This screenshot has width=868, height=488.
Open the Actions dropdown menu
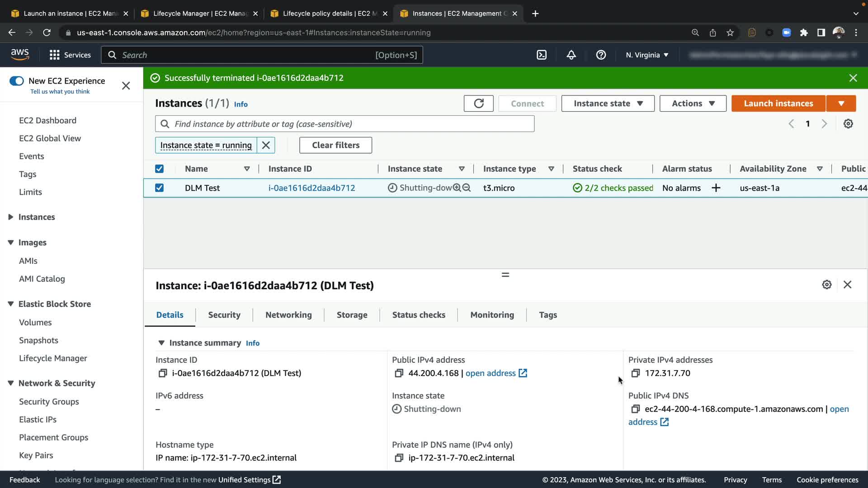[693, 103]
